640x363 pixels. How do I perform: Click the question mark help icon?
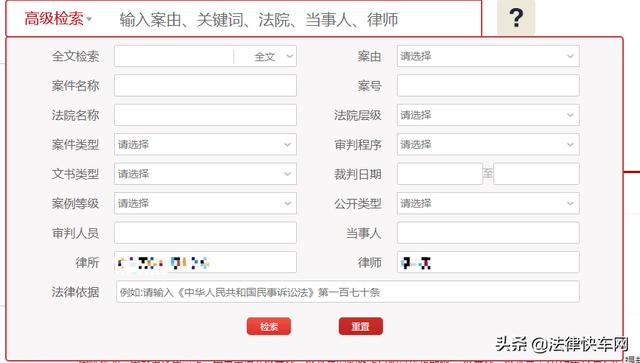516,18
